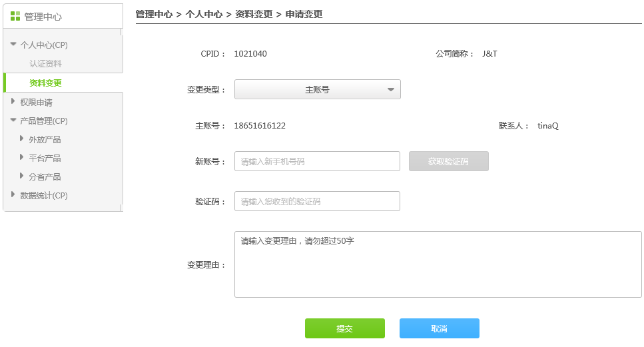Viewport: 644px width, 347px height.
Task: Expand the 外放产品 triangle arrow
Action: (x=22, y=139)
